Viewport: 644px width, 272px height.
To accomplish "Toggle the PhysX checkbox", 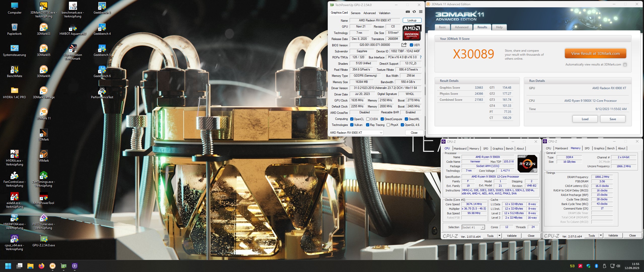I will (388, 125).
